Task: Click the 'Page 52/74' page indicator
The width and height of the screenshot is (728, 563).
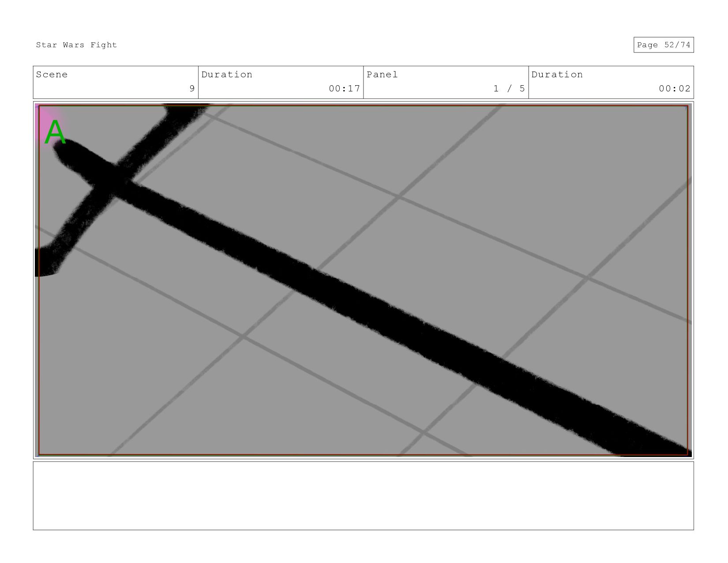Action: tap(664, 45)
